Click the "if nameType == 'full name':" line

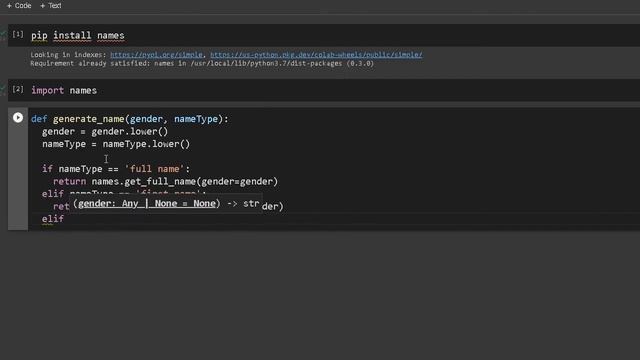coord(116,169)
